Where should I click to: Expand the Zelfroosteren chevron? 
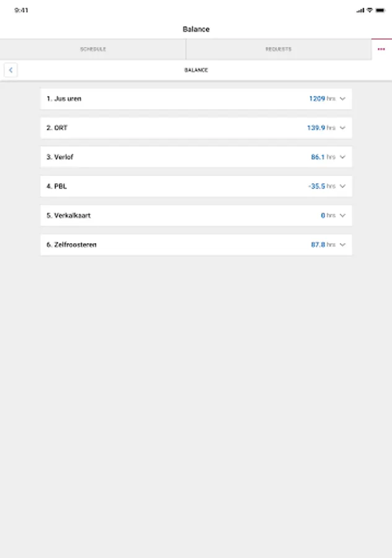point(342,244)
